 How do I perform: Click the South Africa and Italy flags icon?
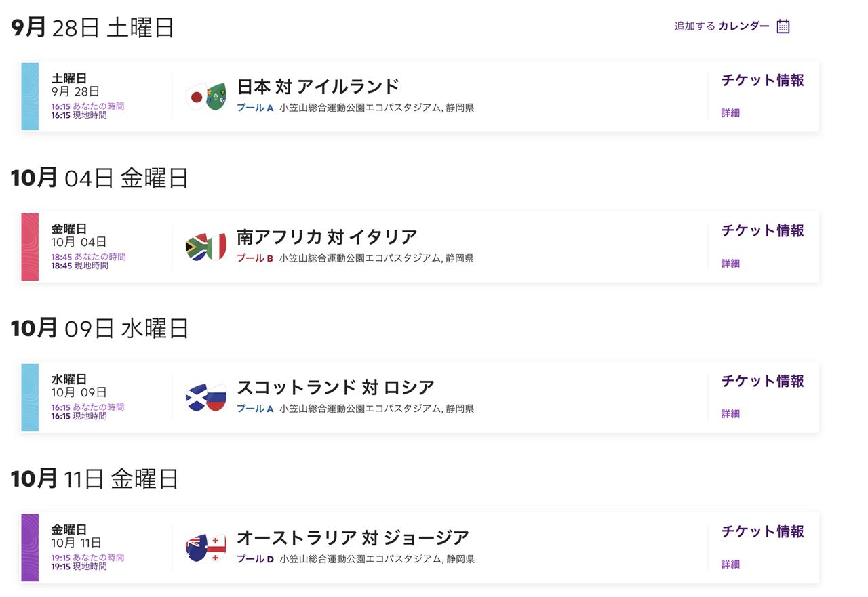206,247
